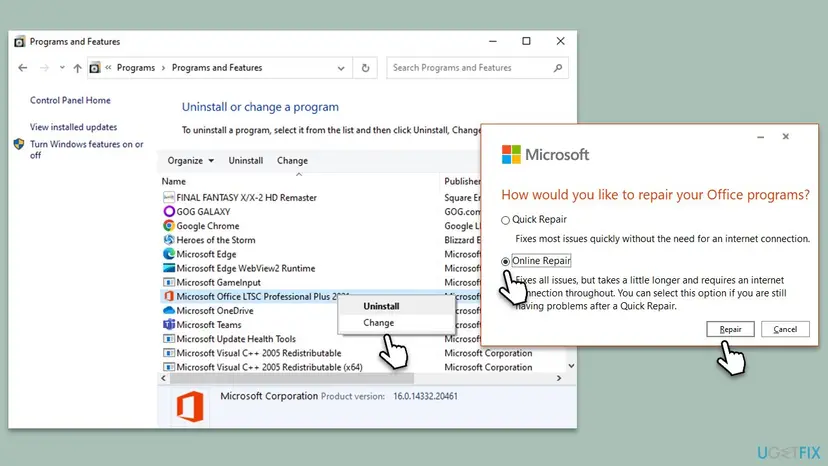Expand the address bar history dropdown

click(x=341, y=68)
